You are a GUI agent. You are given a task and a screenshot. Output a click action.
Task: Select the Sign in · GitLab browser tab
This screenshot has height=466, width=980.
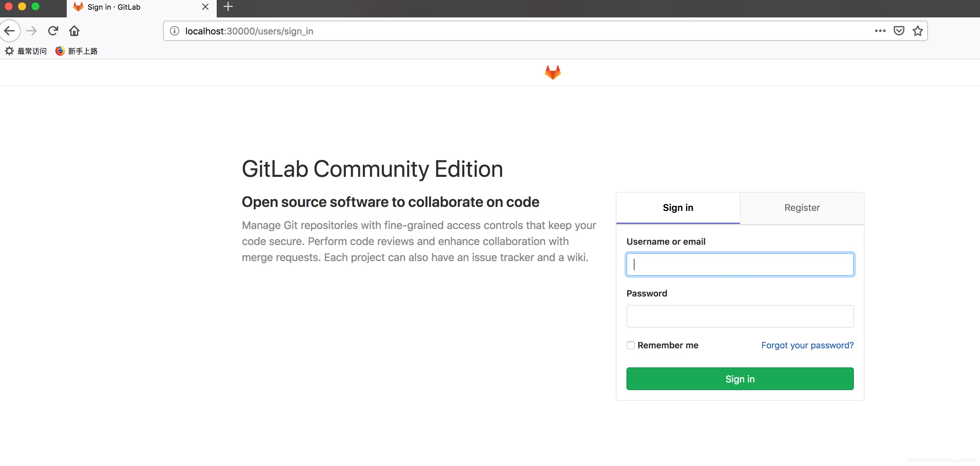[x=141, y=8]
